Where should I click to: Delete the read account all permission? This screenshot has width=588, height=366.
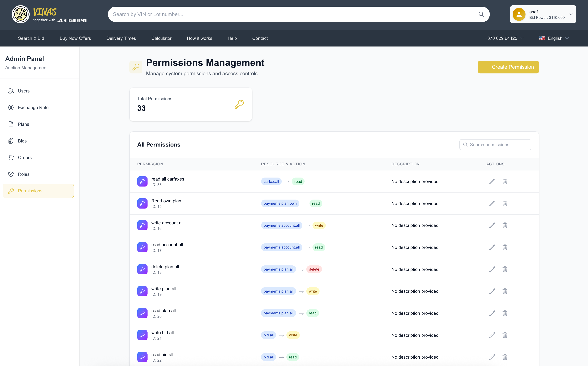pos(505,247)
